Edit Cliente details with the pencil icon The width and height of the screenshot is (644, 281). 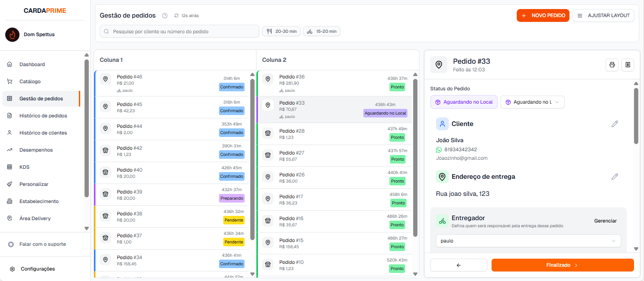click(x=615, y=124)
